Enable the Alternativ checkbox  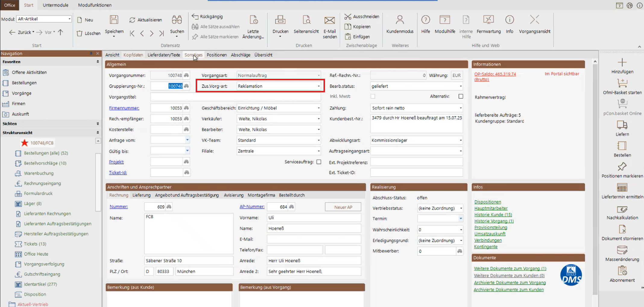[461, 96]
